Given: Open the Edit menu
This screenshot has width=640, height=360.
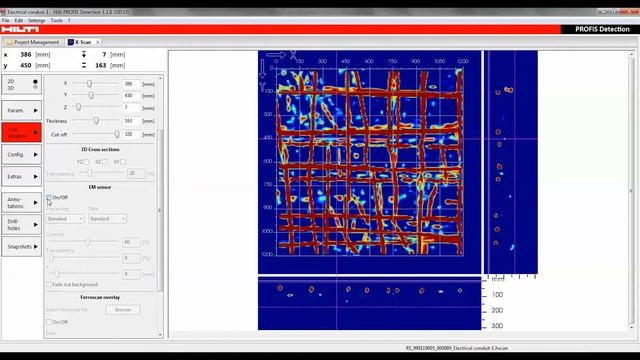Looking at the screenshot, I should click(19, 20).
